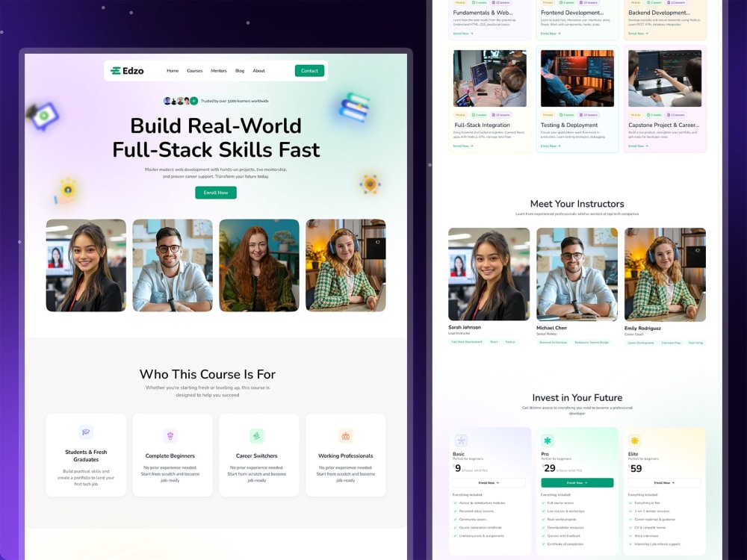Click the Basic plan asterisk icon
The height and width of the screenshot is (560, 747).
(461, 441)
